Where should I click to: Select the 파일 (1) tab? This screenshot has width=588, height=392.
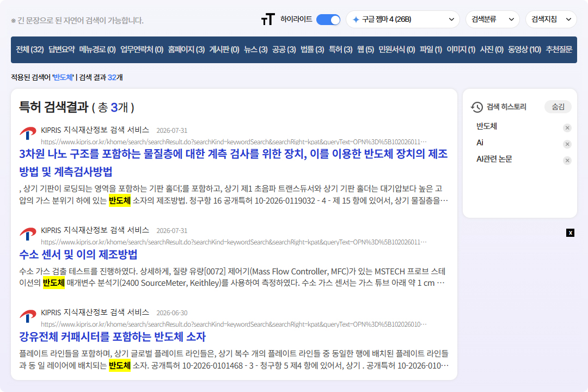pyautogui.click(x=431, y=50)
